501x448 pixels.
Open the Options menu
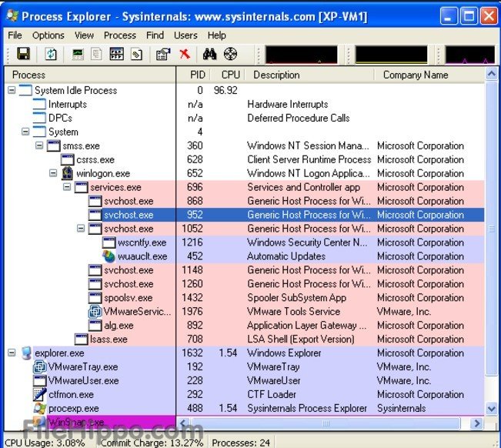[x=48, y=35]
